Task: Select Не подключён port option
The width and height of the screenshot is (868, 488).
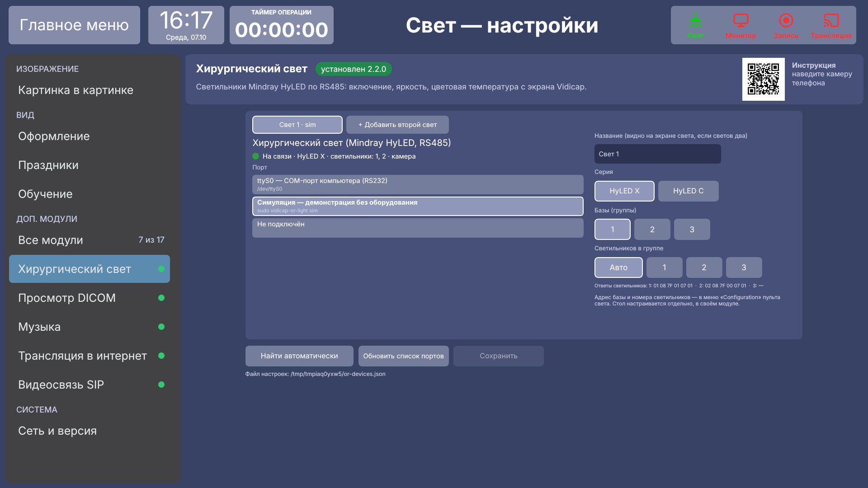Action: click(x=418, y=228)
